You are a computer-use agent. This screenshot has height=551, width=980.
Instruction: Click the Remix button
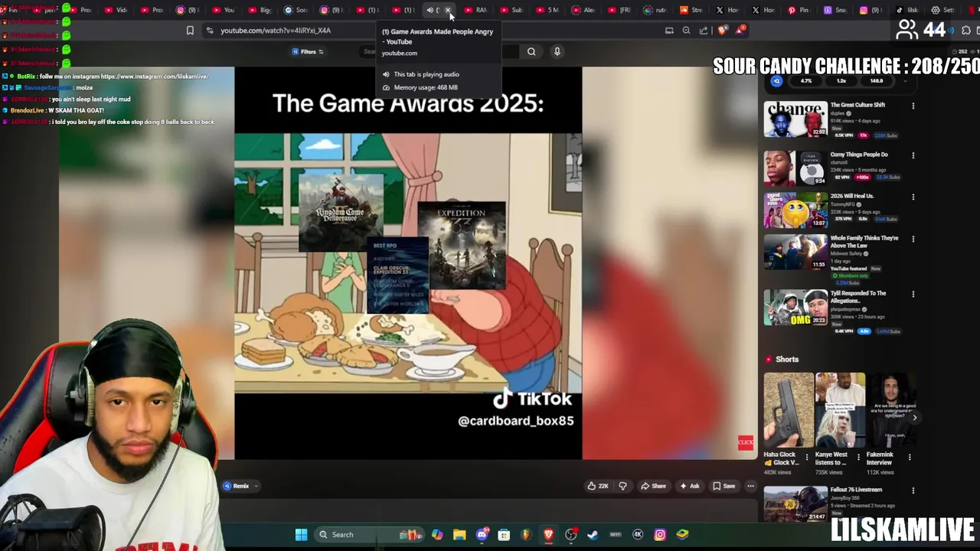coord(237,486)
